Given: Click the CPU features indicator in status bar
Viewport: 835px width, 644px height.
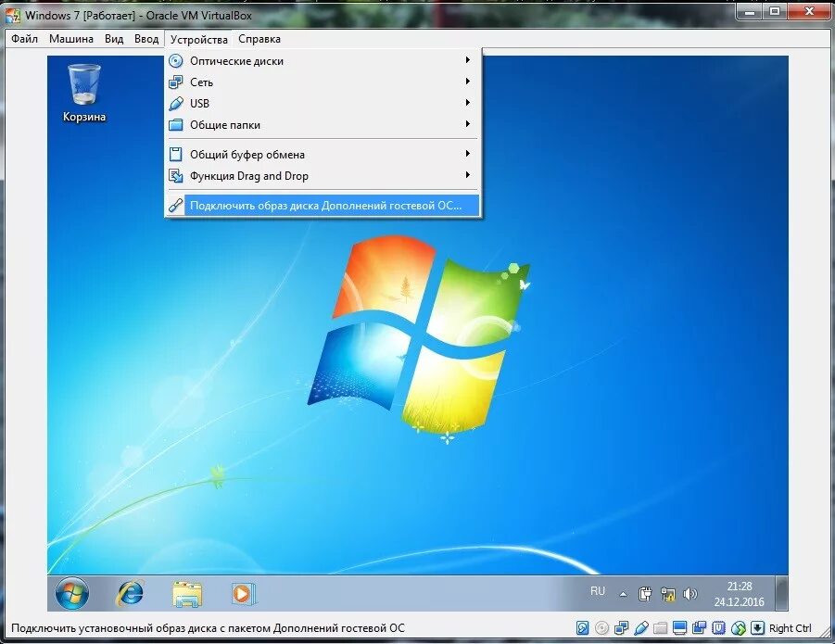Looking at the screenshot, I should click(718, 628).
